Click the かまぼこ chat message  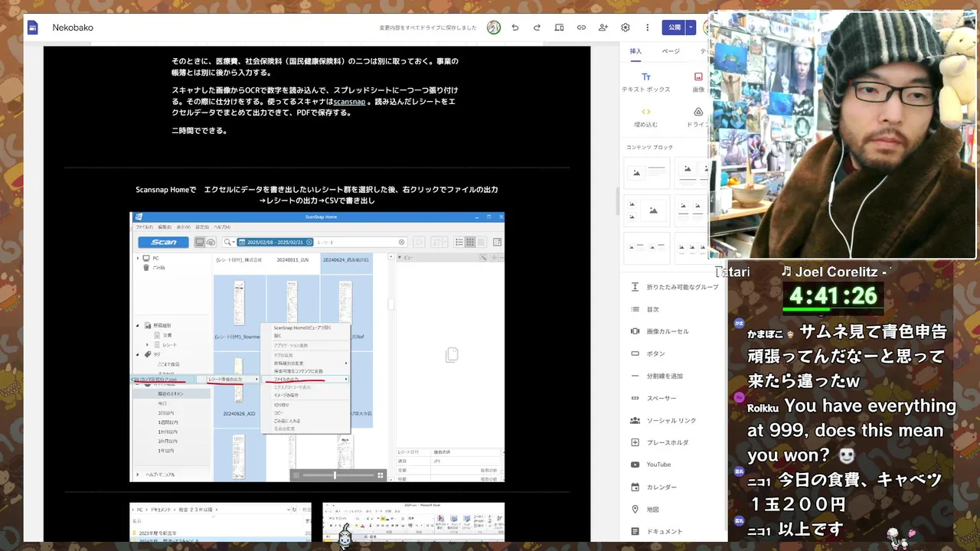(848, 356)
